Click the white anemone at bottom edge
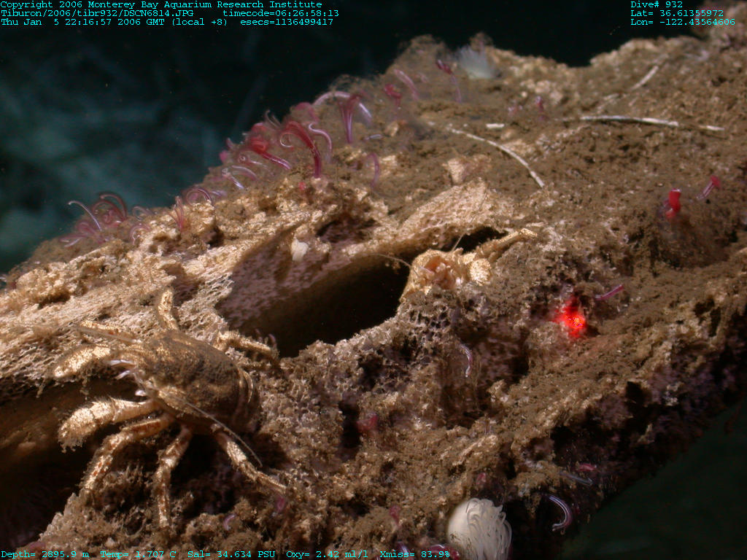Image resolution: width=747 pixels, height=560 pixels. [x=479, y=529]
